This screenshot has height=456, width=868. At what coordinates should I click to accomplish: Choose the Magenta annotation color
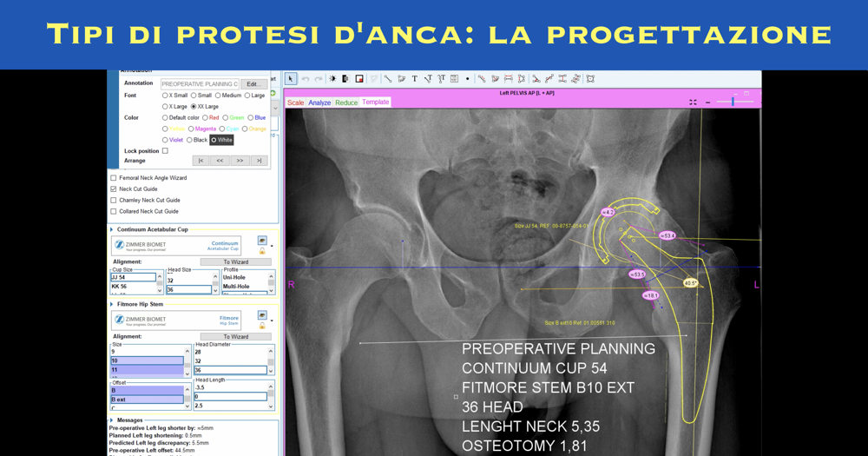coord(191,129)
